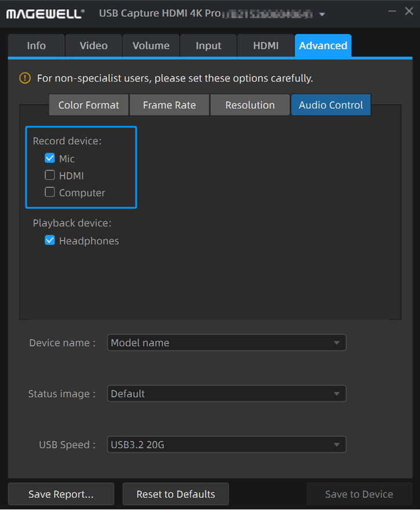Click the device title USB Capture HDMI 4K Pro
The image size is (420, 510).
coord(160,13)
